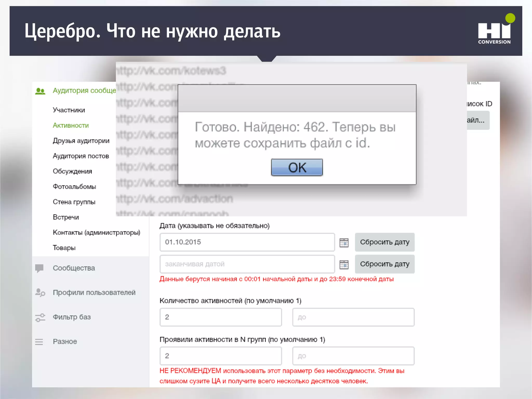Go to Обсуждения item
Viewport: 532px width, 399px height.
pos(72,171)
